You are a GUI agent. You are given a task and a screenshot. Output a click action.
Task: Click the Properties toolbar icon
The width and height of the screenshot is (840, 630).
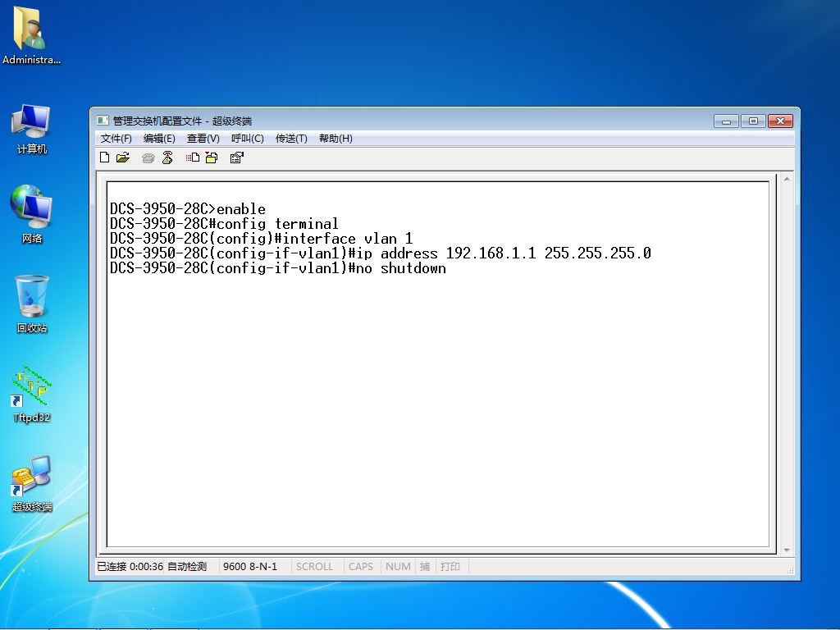[237, 157]
